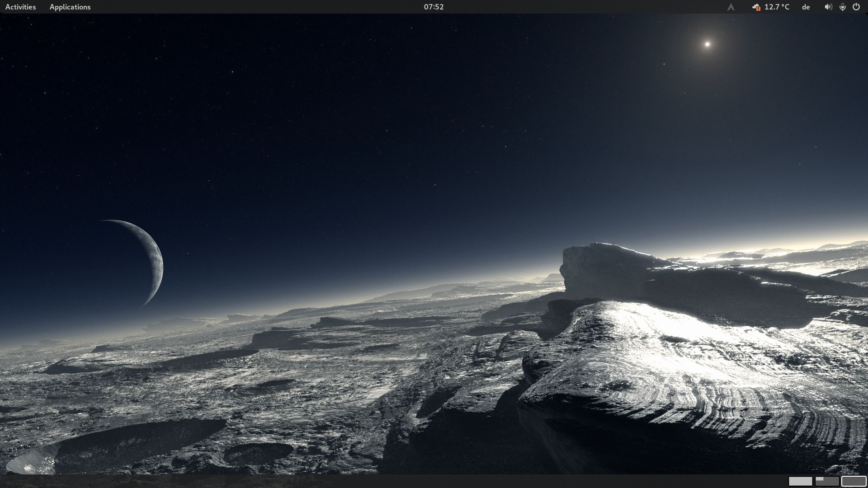The height and width of the screenshot is (488, 868).
Task: Click the microphone status icon
Action: 842,7
